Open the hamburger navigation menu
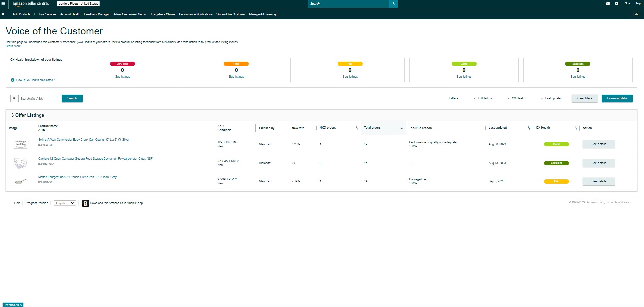644x307 pixels. pos(3,4)
